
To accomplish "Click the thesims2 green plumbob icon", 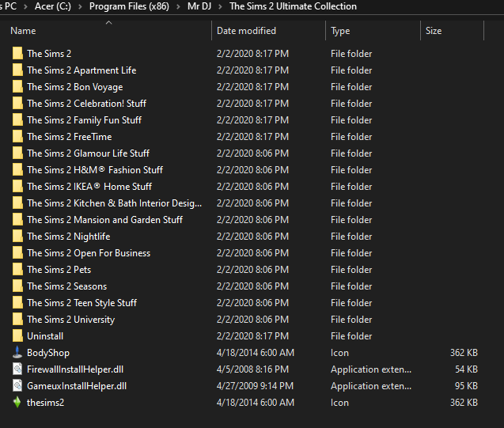I will pos(17,403).
